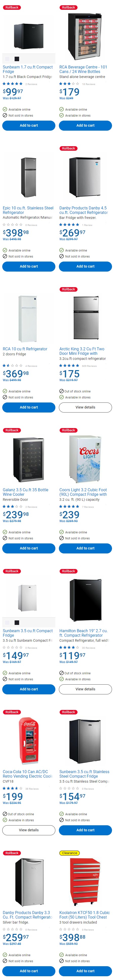View details for Arctic King 3.2 fridge
Viewport: 115px width, 980px height.
coord(85,407)
